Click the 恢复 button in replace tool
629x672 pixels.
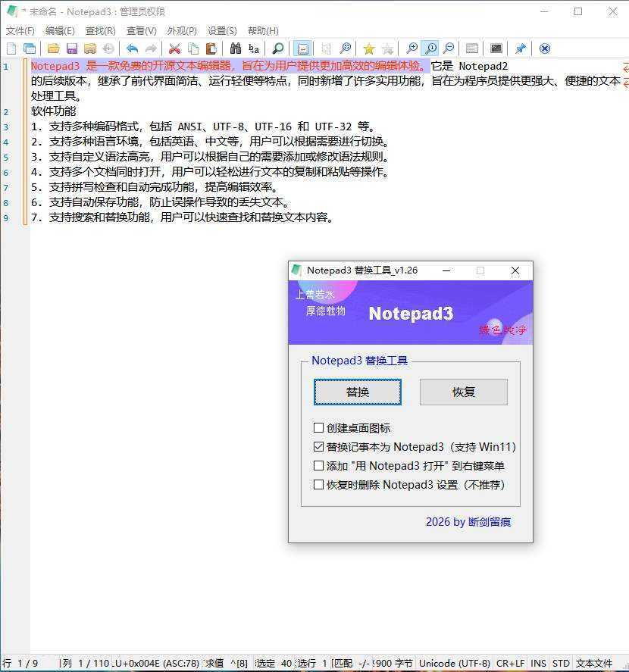coord(464,392)
